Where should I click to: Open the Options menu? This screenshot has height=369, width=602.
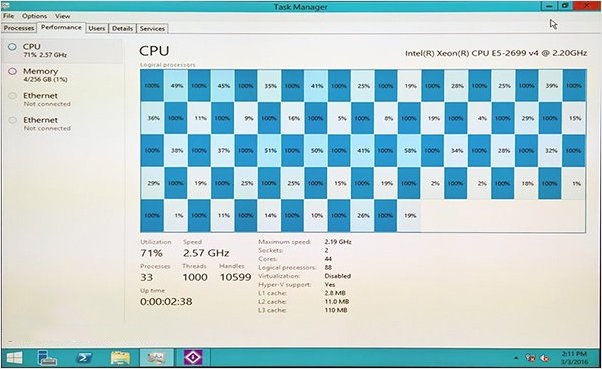coord(35,16)
